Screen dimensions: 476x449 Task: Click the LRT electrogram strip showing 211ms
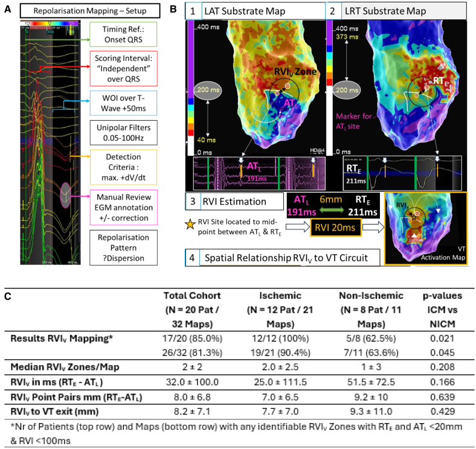[402, 173]
